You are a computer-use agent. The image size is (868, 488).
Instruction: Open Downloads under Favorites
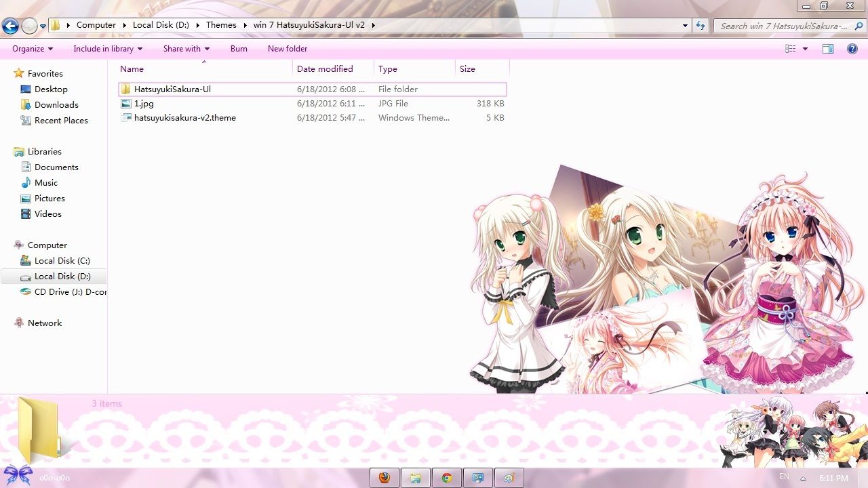[x=56, y=105]
